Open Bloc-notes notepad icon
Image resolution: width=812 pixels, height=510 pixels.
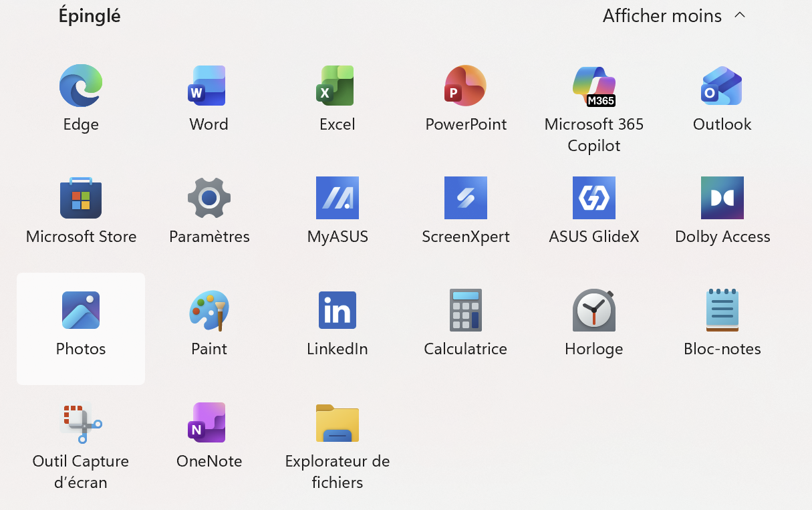point(722,310)
